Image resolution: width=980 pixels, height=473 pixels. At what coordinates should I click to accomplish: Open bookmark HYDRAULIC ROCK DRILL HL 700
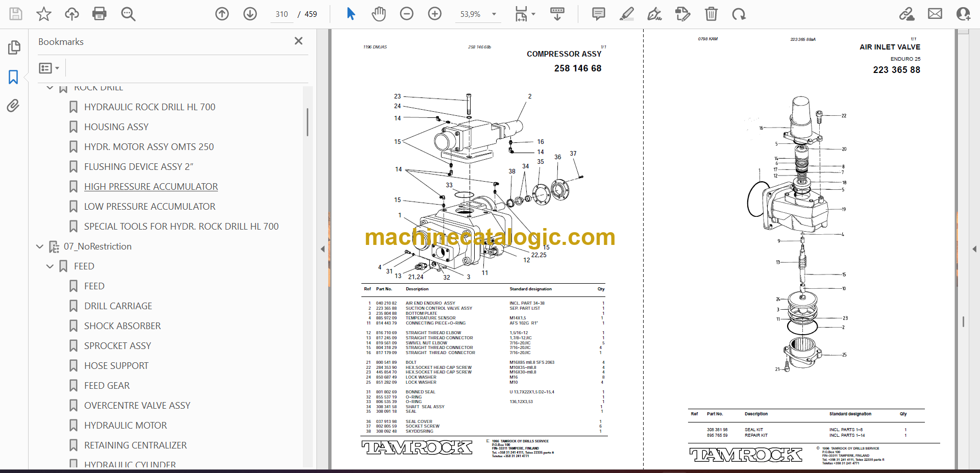[x=150, y=107]
